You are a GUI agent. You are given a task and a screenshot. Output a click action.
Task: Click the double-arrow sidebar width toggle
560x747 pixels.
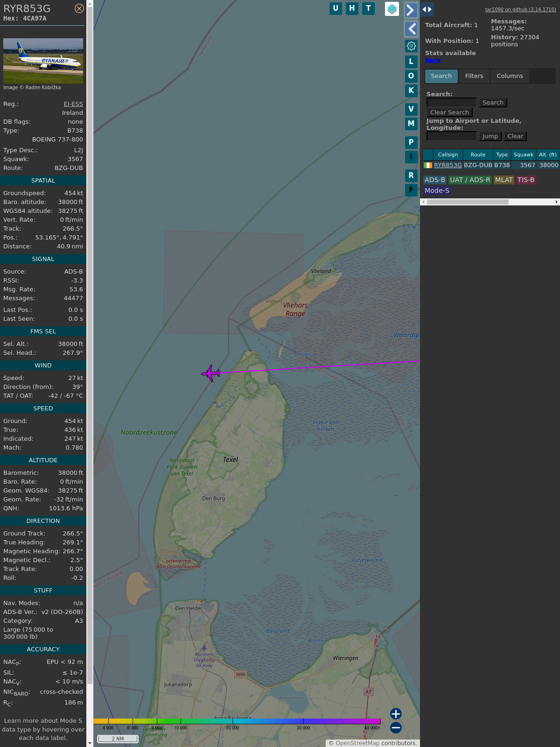[427, 9]
